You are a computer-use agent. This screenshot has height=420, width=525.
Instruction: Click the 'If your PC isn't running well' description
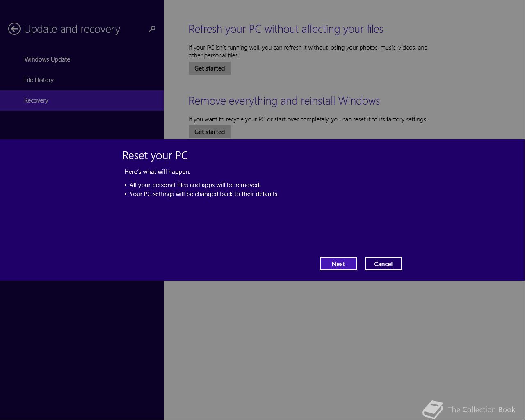[308, 51]
